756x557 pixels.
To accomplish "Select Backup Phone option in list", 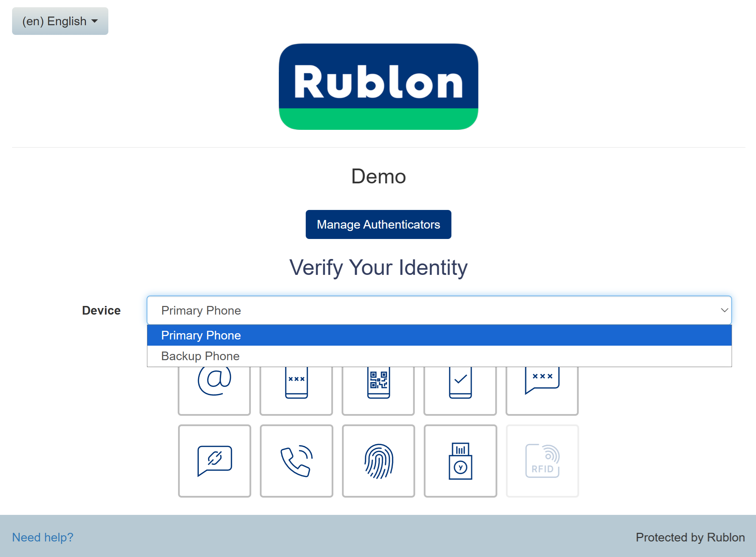I will [438, 356].
